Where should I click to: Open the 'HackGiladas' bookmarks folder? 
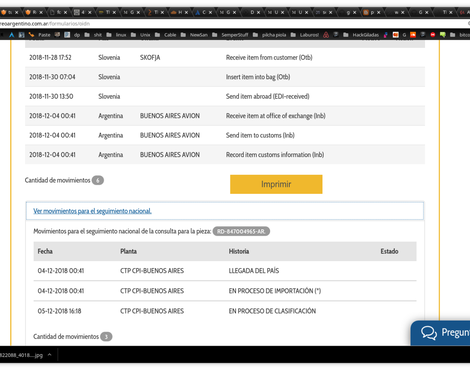[x=361, y=35]
